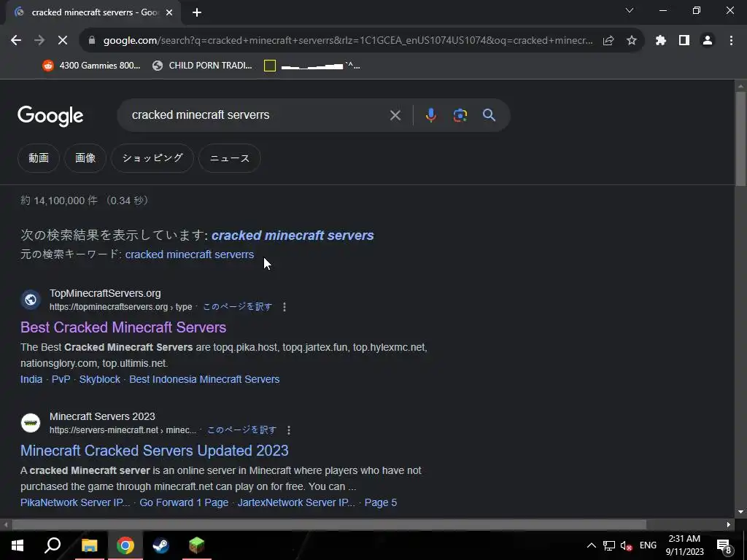Share this page from the address bar
The width and height of the screenshot is (747, 560).
[608, 41]
